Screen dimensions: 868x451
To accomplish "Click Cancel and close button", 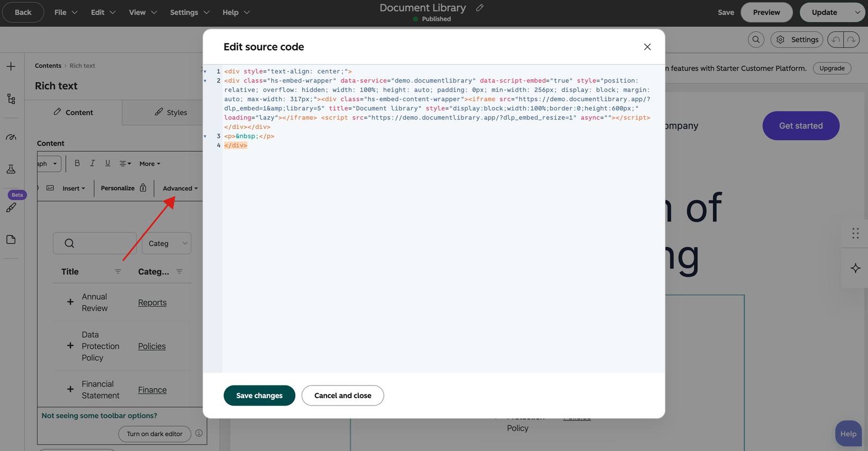I will pyautogui.click(x=342, y=395).
